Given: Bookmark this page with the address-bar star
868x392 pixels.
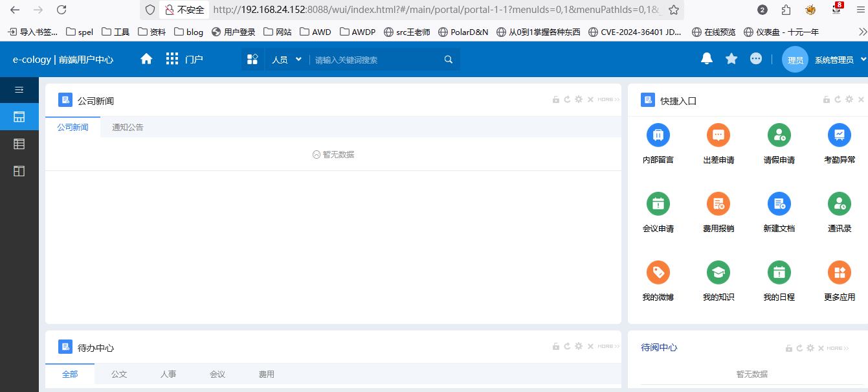Looking at the screenshot, I should click(674, 10).
